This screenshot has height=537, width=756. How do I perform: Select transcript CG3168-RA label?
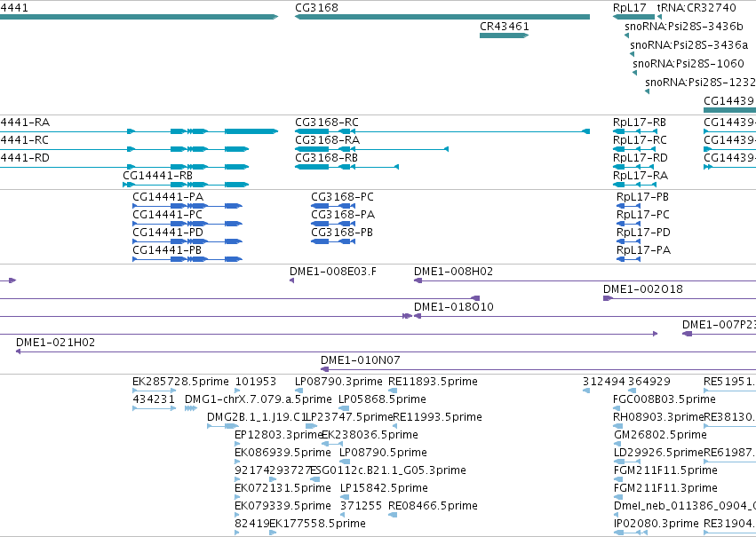click(x=328, y=140)
